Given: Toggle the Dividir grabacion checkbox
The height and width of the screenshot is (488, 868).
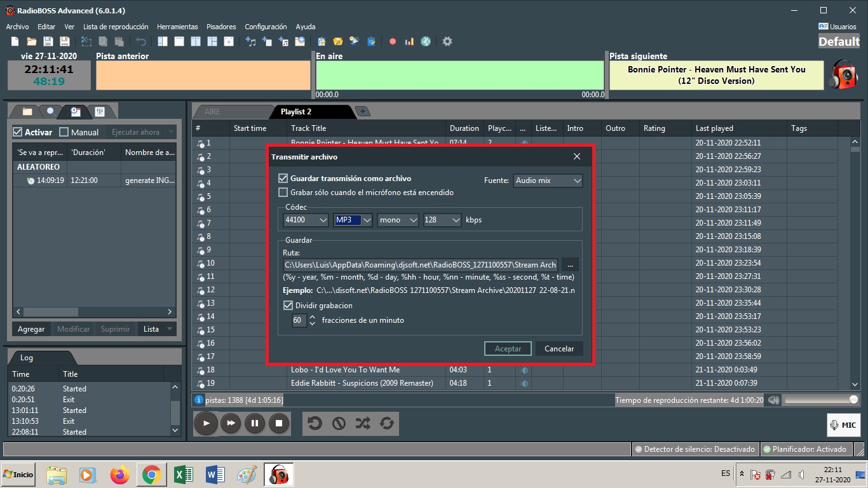Looking at the screenshot, I should (x=288, y=306).
